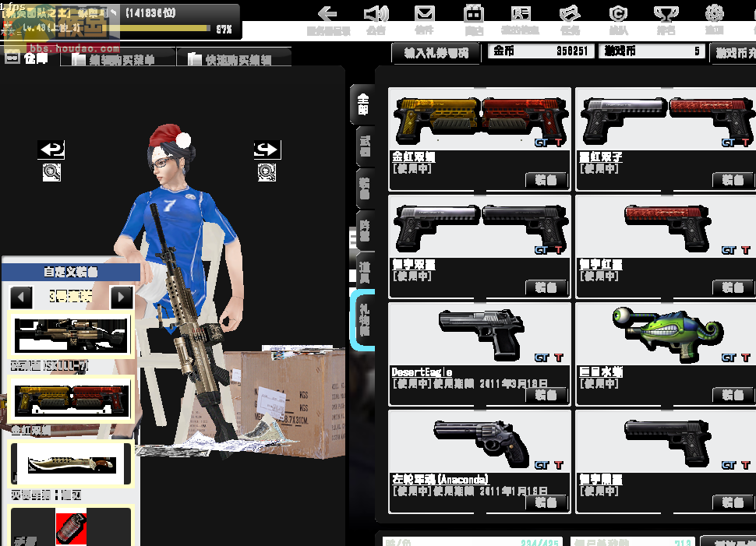Click the 游戏币 balance field showing 5

tap(652, 51)
